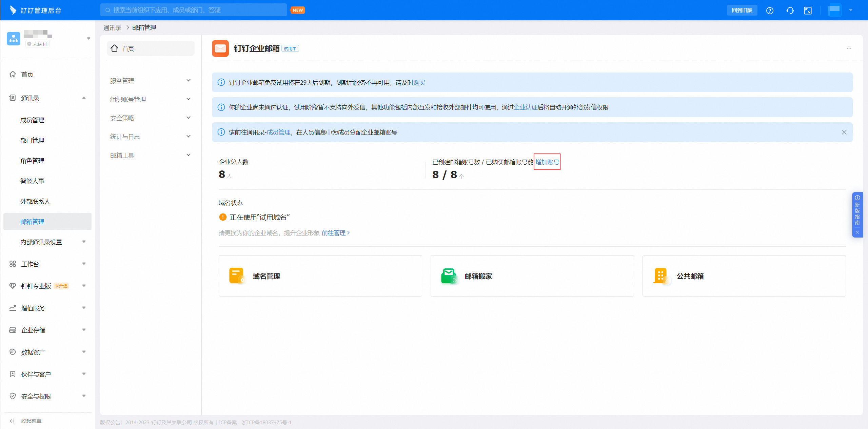
Task: Open the 公共邮箱 card
Action: click(744, 276)
